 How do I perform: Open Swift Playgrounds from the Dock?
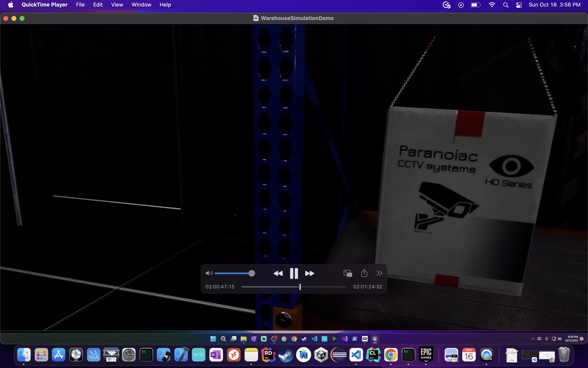click(94, 355)
